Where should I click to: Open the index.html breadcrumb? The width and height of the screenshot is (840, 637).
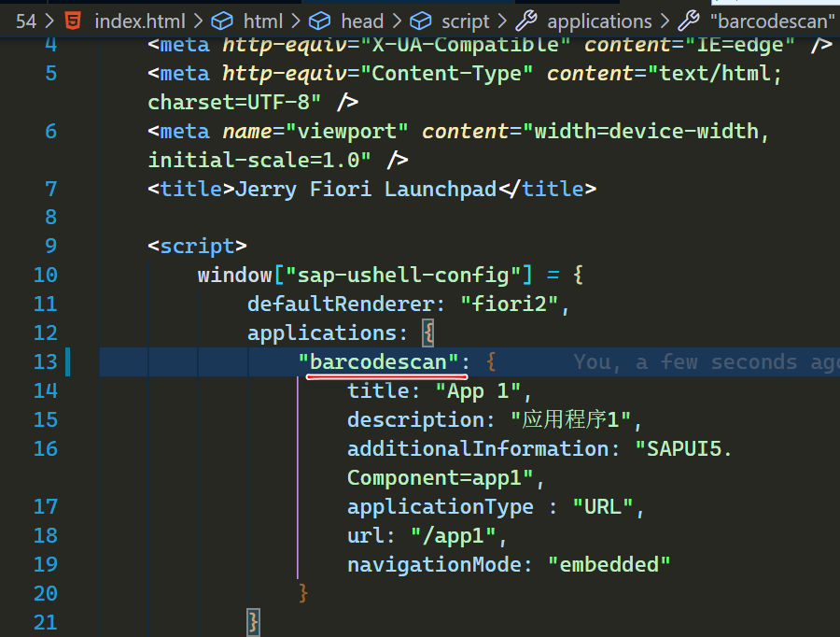tap(139, 21)
